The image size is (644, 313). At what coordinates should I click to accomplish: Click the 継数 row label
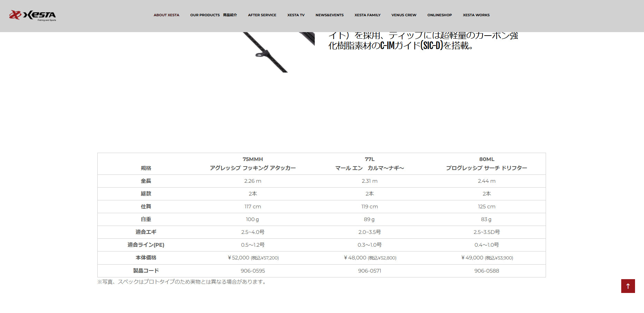[x=146, y=194]
